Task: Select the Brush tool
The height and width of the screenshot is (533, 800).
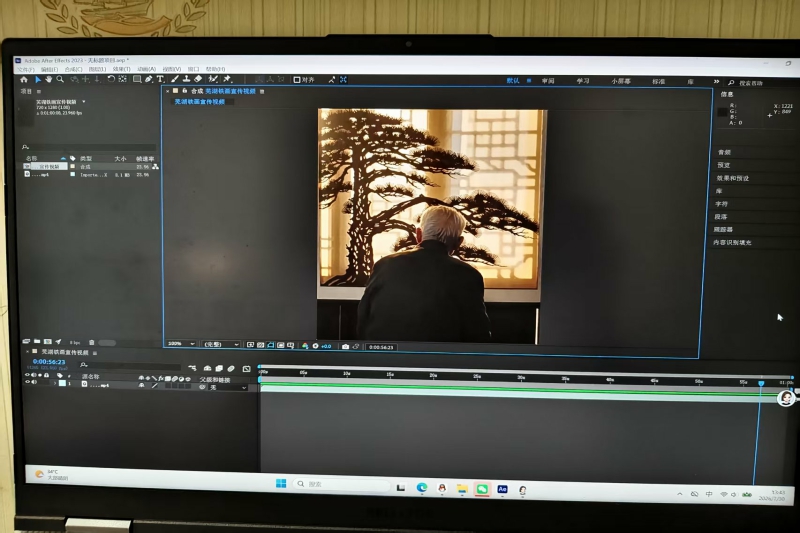Action: [175, 79]
